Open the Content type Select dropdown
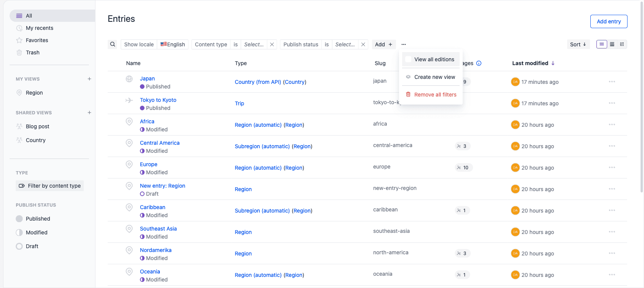 click(x=254, y=44)
